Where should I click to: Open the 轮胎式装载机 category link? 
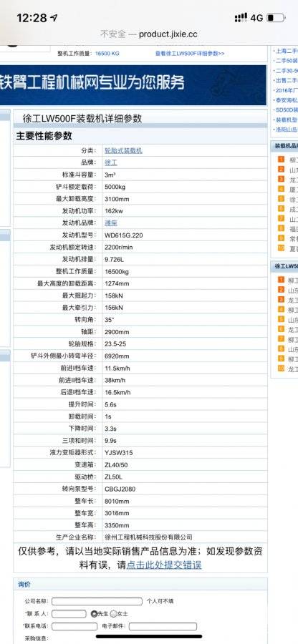click(124, 151)
